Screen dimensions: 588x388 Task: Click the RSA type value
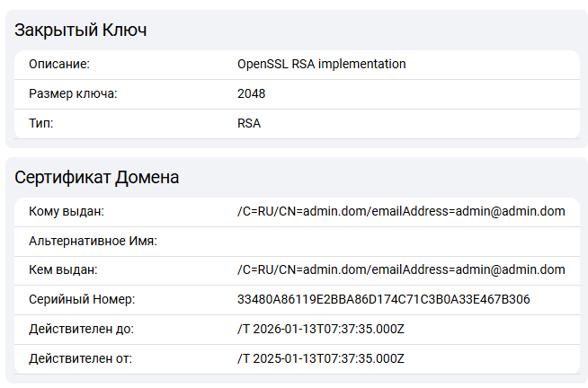249,124
